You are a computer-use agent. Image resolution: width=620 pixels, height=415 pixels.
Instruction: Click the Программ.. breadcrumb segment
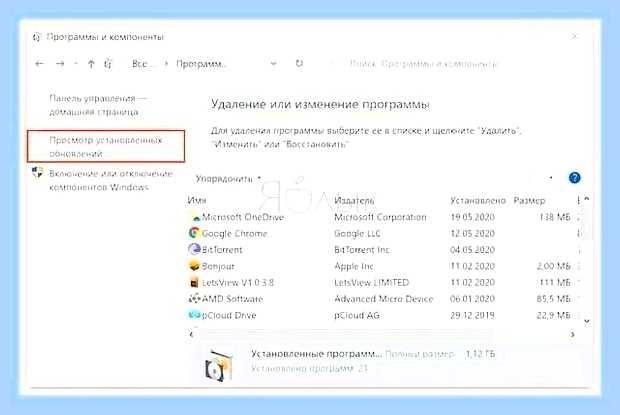(x=201, y=64)
